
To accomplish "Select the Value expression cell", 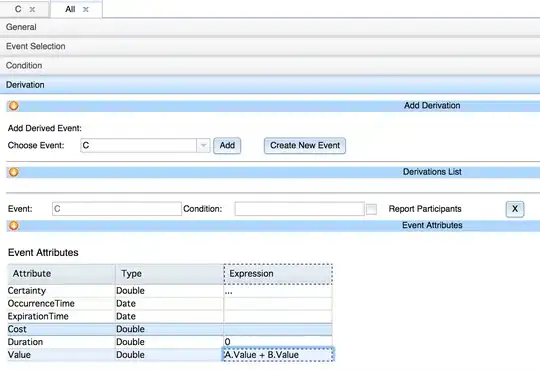I will 278,354.
